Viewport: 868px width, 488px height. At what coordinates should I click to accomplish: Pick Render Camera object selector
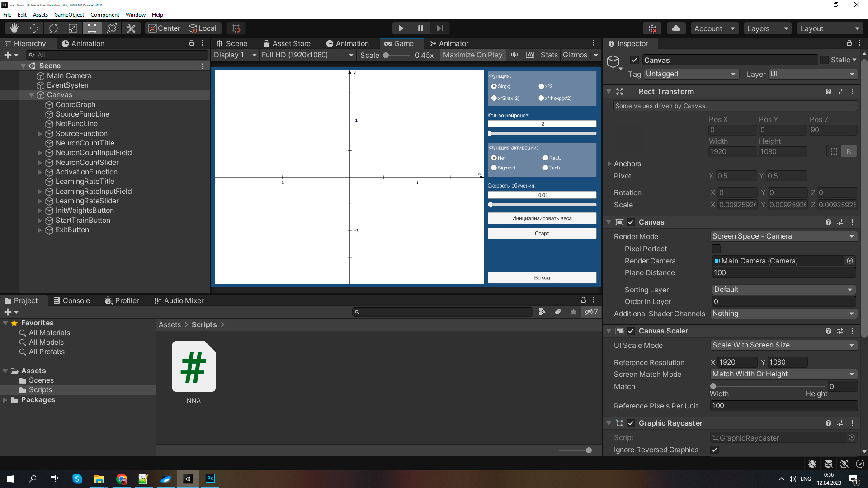click(850, 261)
